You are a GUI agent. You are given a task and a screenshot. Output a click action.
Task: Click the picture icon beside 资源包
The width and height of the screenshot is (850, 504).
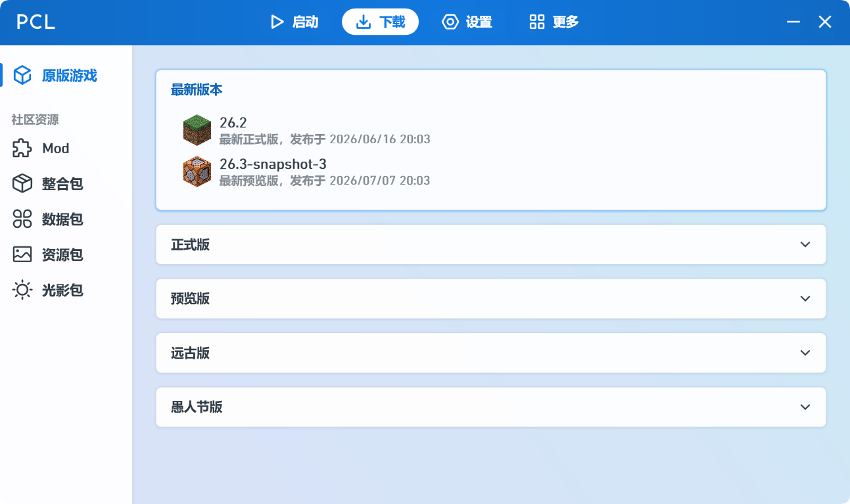[22, 255]
